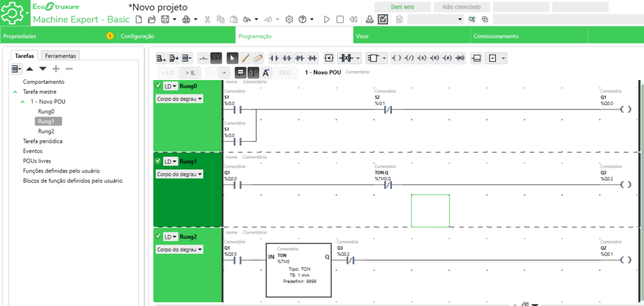Click the printer icon
Screen dimensions: 644x306
click(186, 20)
